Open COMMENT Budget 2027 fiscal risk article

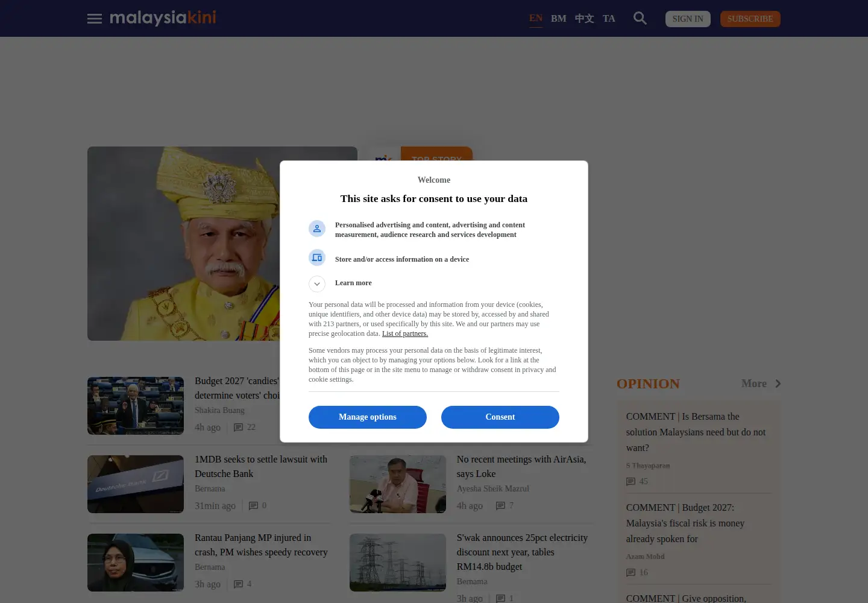[685, 523]
